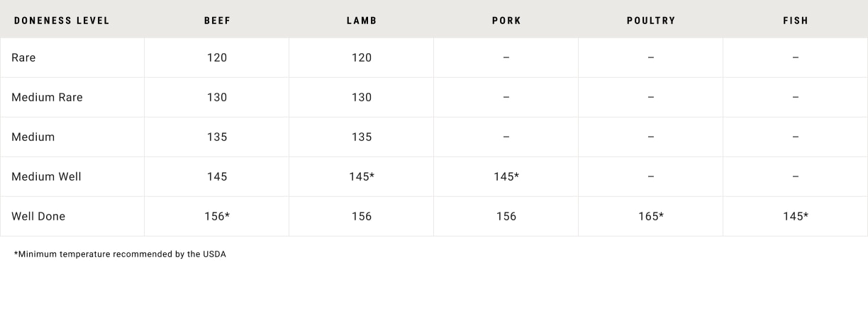
Task: Click the Poultry Well Done 165* cell
Action: (651, 216)
